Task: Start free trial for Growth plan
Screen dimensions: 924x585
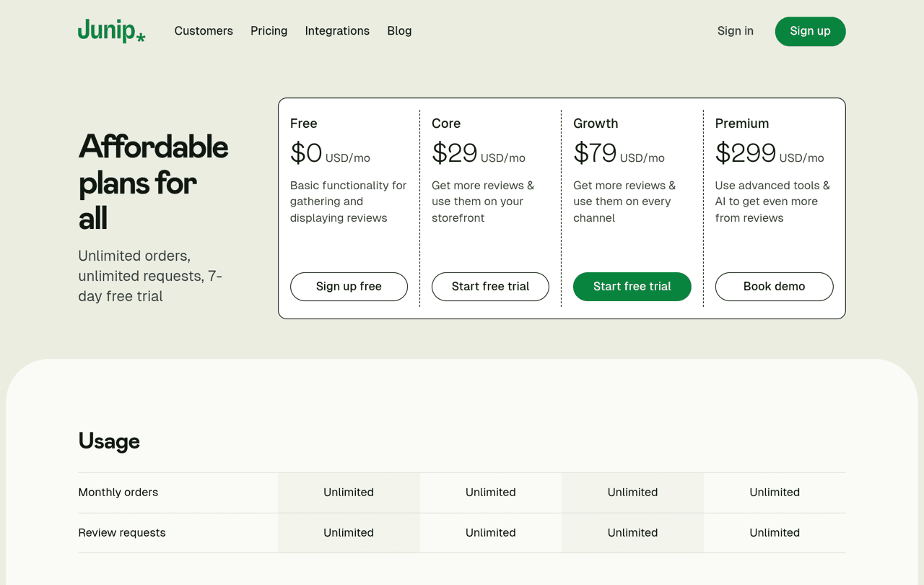Action: (632, 287)
